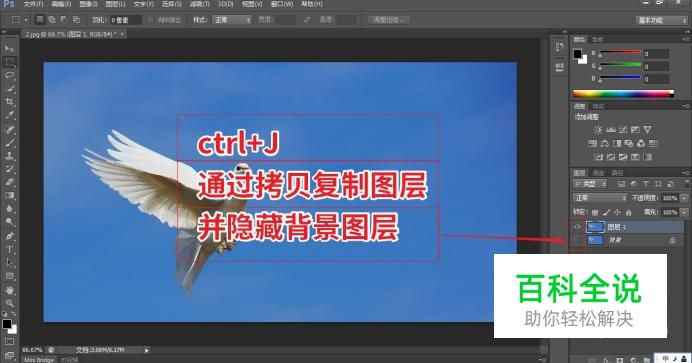Open the Layers panel flyout menu
This screenshot has width=692, height=363.
pyautogui.click(x=686, y=172)
